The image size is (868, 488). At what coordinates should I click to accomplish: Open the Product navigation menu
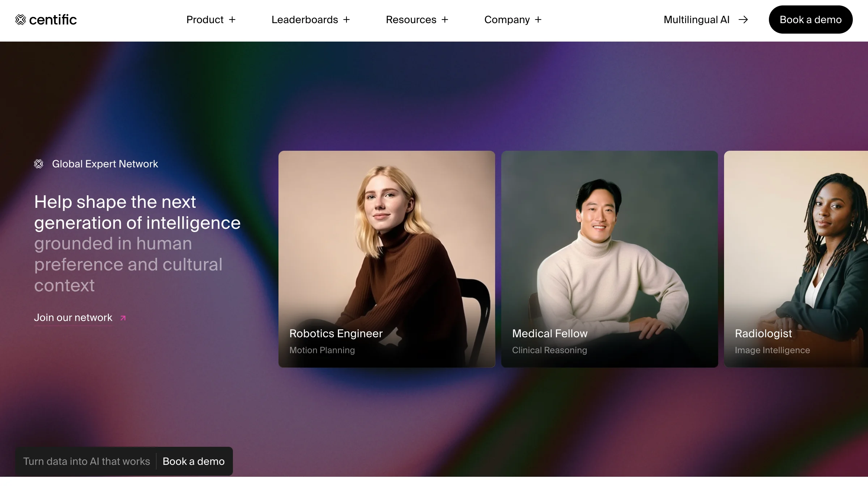click(x=205, y=20)
